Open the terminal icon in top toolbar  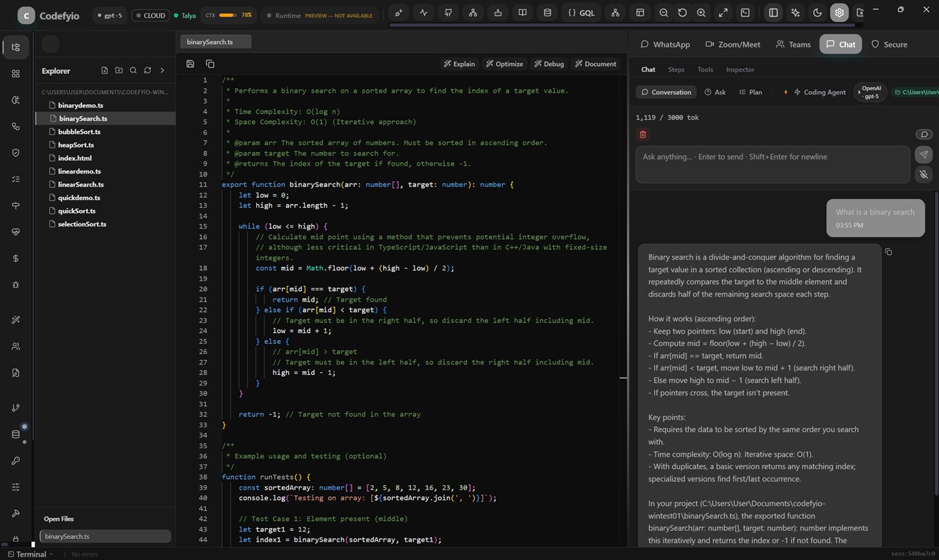pyautogui.click(x=745, y=13)
